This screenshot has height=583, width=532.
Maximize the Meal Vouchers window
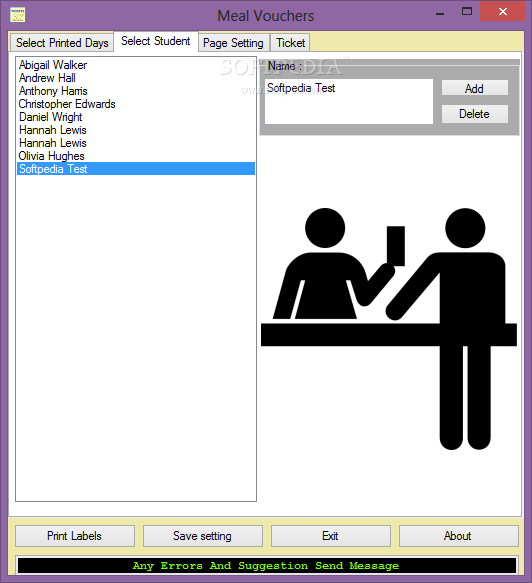(x=467, y=12)
